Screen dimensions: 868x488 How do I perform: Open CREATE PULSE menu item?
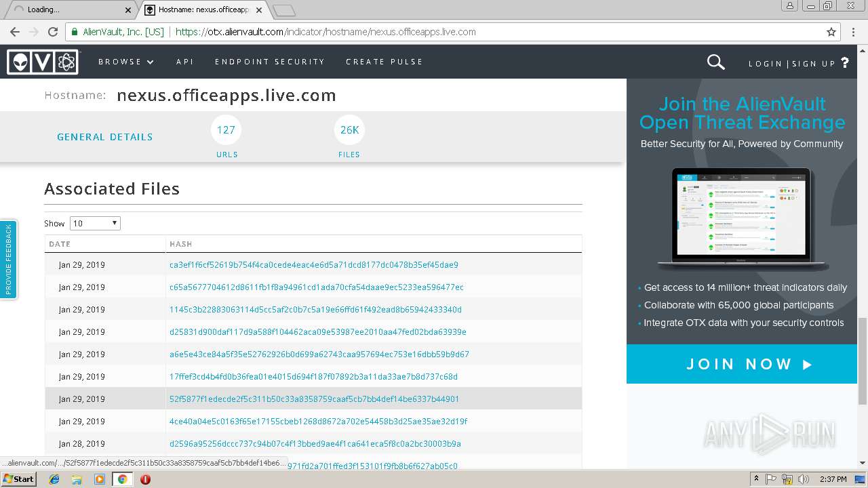coord(384,62)
